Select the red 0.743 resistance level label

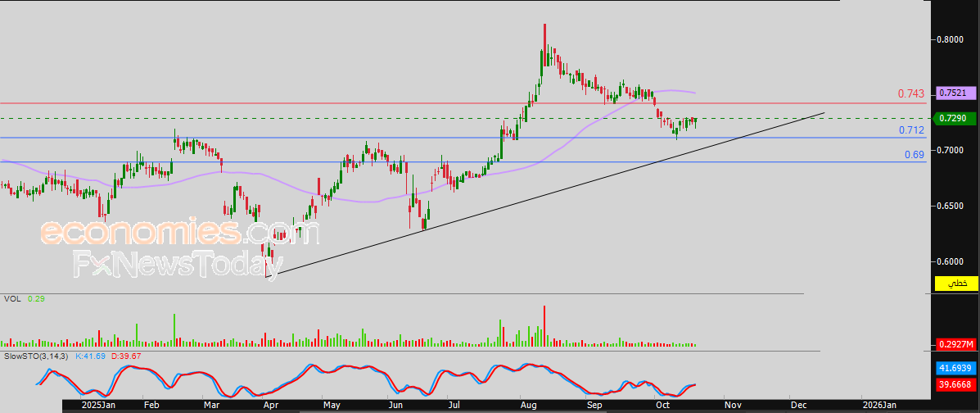tap(911, 94)
